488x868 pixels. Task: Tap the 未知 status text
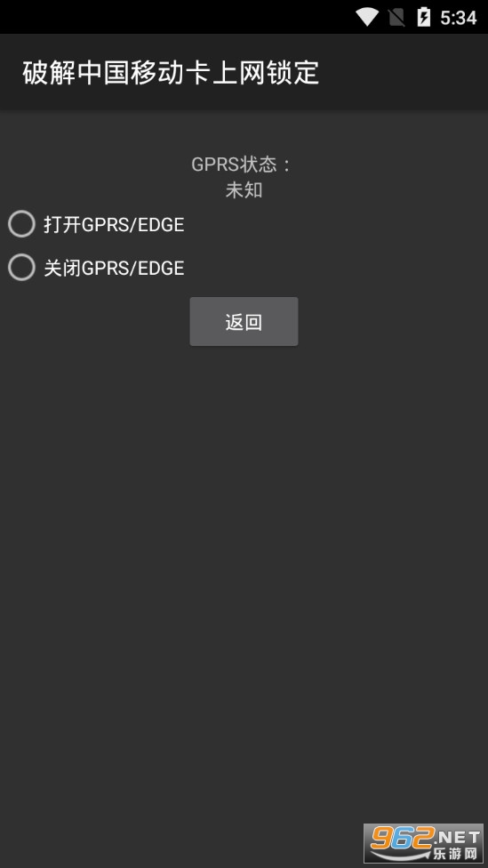(244, 190)
